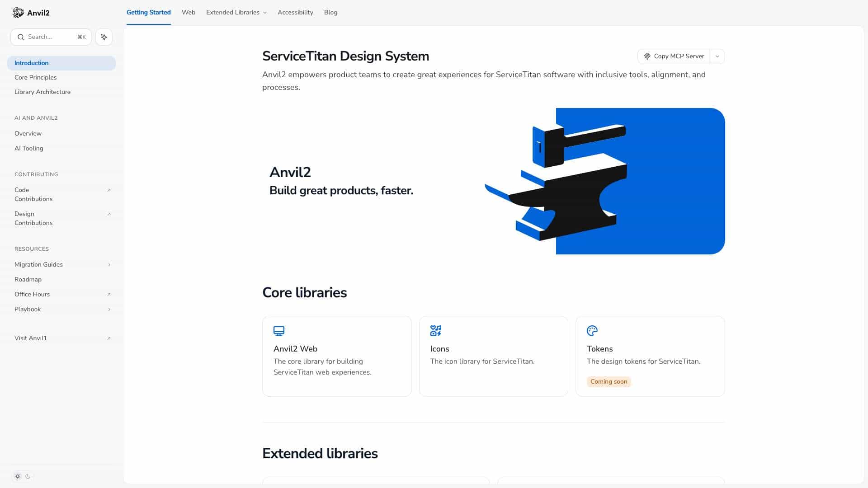Image resolution: width=868 pixels, height=488 pixels.
Task: Open the Overview sidebar item
Action: [61, 134]
